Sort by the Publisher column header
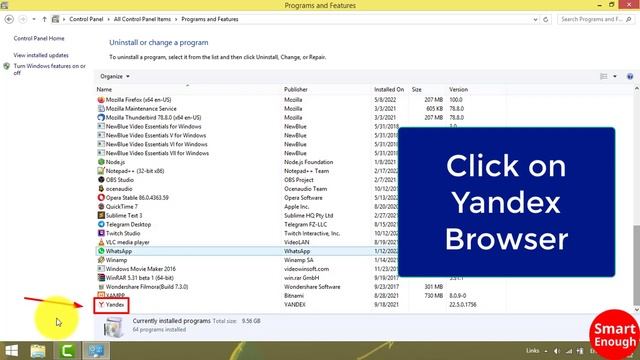This screenshot has height=360, width=640. coord(296,89)
